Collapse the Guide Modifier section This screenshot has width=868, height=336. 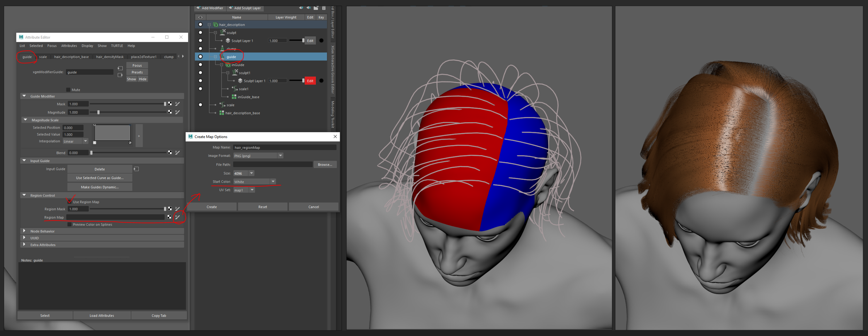click(24, 96)
